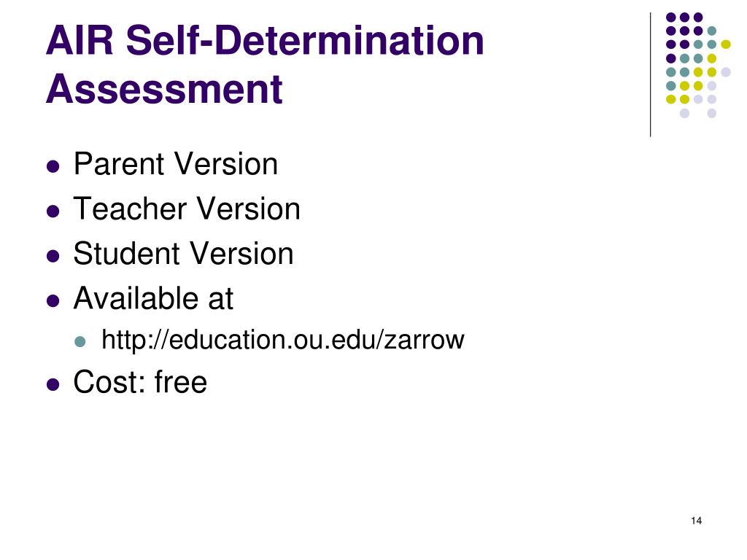
Task: Click the purple bullet beside Student Version
Action: coord(53,256)
